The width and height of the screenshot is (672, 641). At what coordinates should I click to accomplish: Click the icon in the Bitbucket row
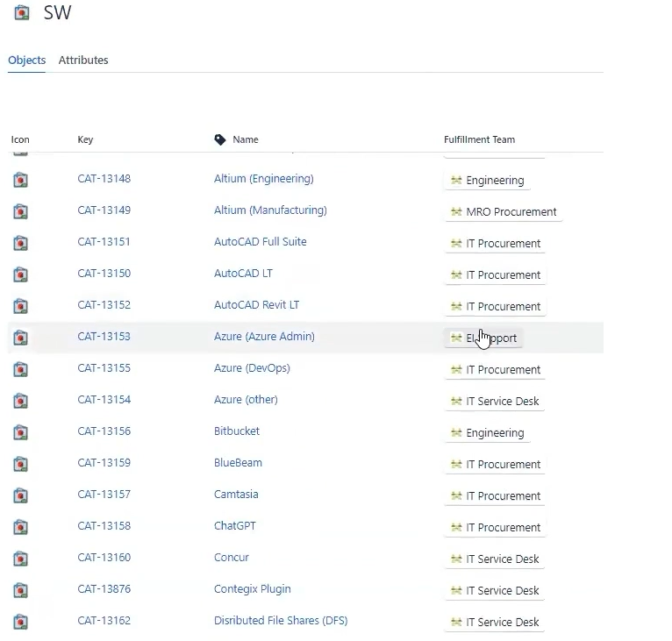pos(20,432)
